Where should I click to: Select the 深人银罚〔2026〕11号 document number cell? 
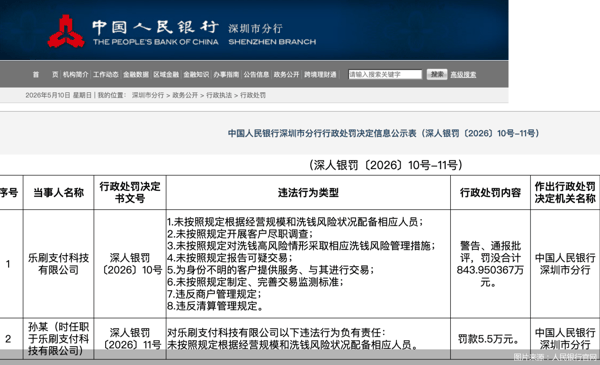point(130,339)
